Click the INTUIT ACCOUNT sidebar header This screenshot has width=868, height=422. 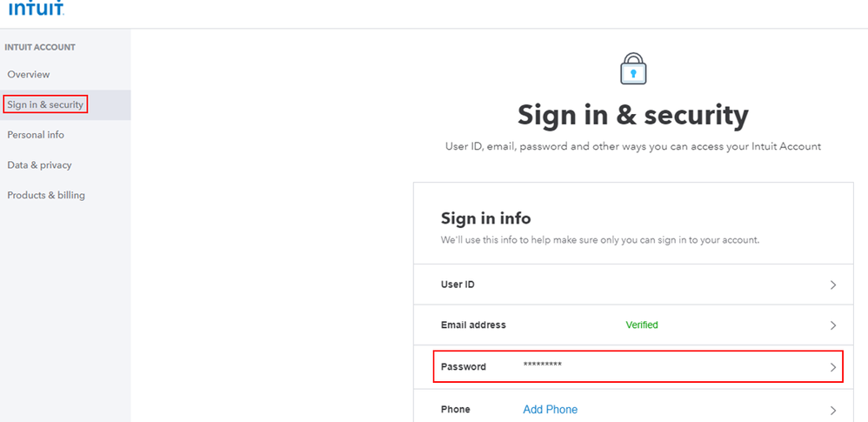40,47
